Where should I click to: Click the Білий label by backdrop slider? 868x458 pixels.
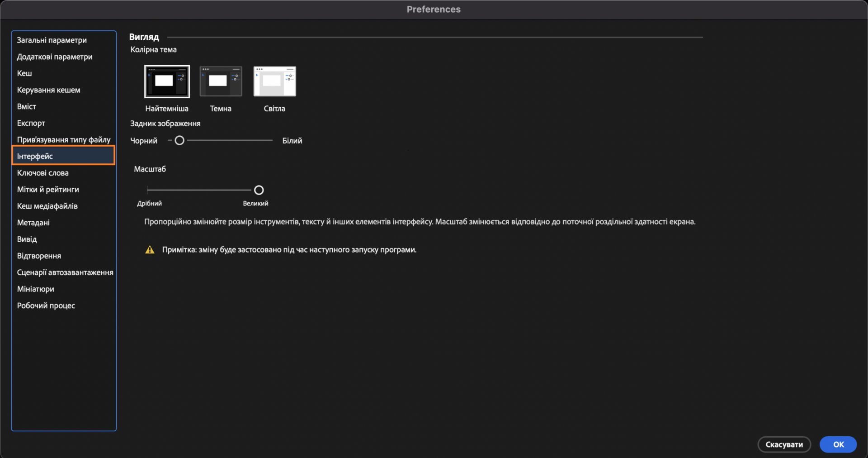click(x=292, y=141)
